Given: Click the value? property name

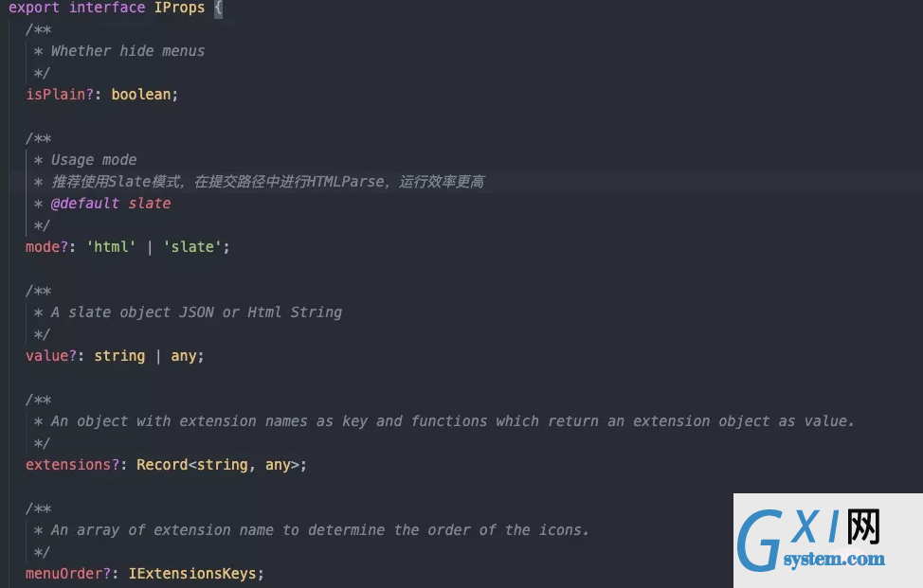Looking at the screenshot, I should pyautogui.click(x=51, y=356).
